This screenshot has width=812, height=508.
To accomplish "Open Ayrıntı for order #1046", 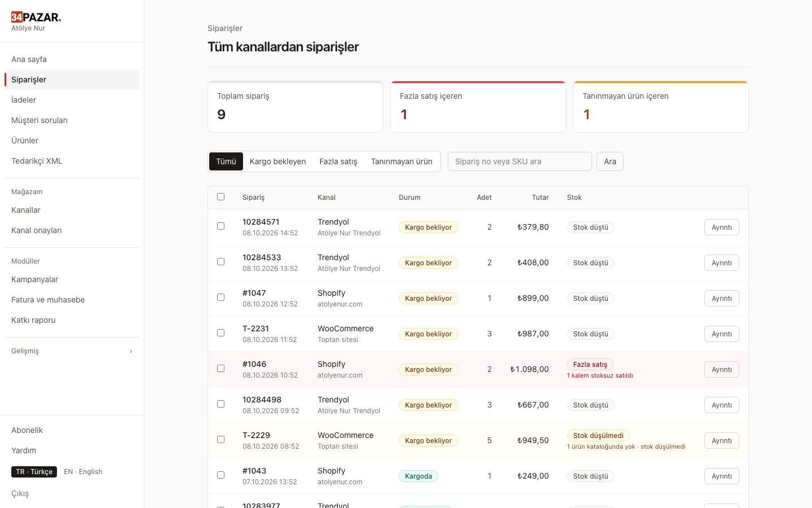I will pyautogui.click(x=722, y=370).
